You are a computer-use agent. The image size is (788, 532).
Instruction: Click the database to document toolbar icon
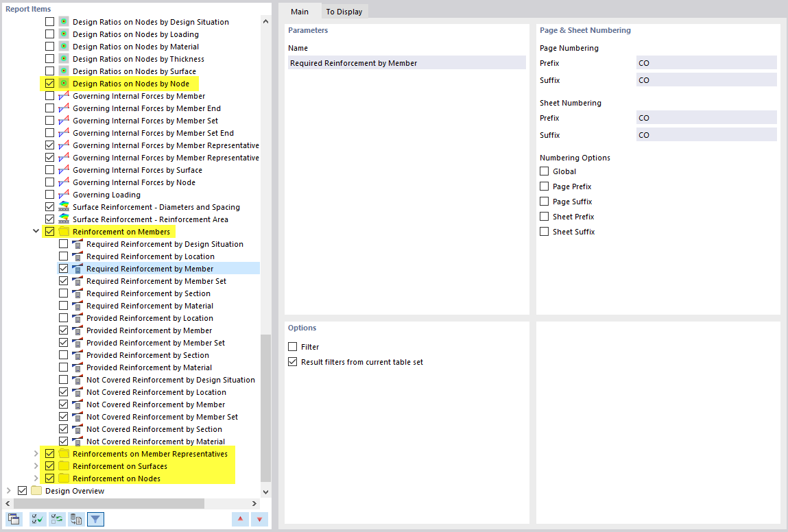[x=76, y=519]
